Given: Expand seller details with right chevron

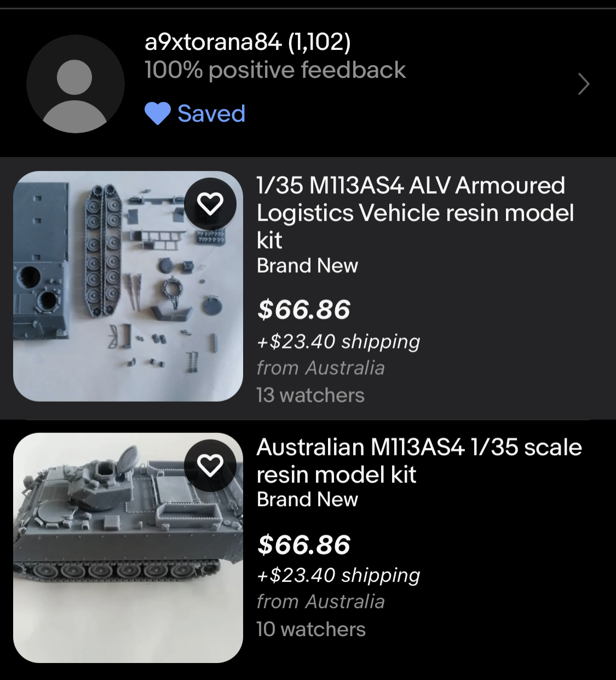Looking at the screenshot, I should pyautogui.click(x=584, y=84).
